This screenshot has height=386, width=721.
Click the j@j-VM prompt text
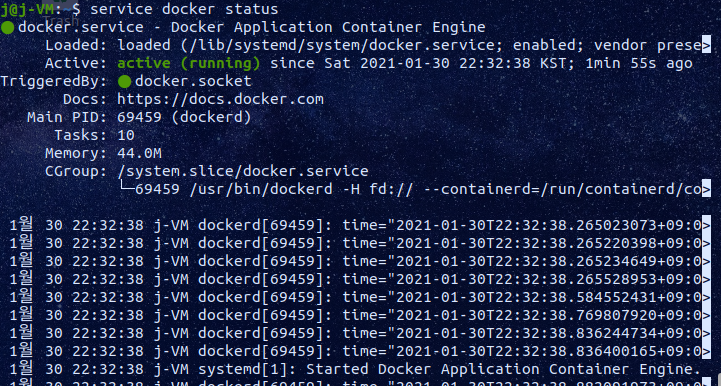[x=27, y=9]
